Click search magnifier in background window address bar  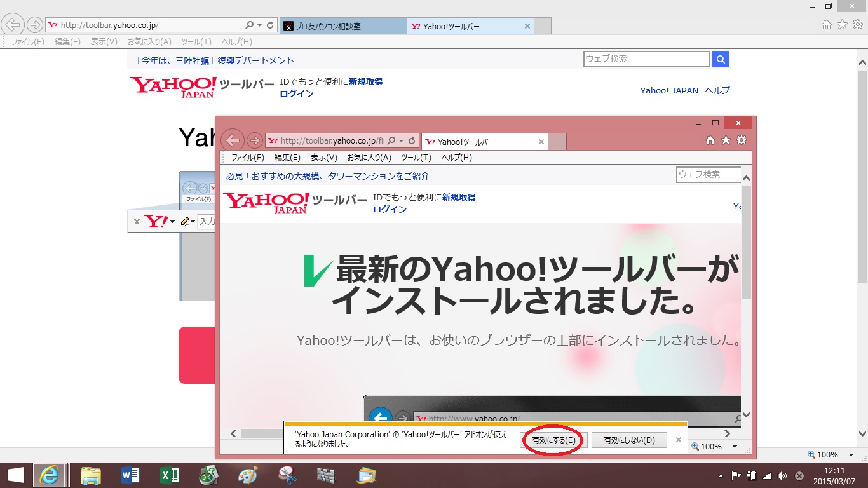click(249, 25)
